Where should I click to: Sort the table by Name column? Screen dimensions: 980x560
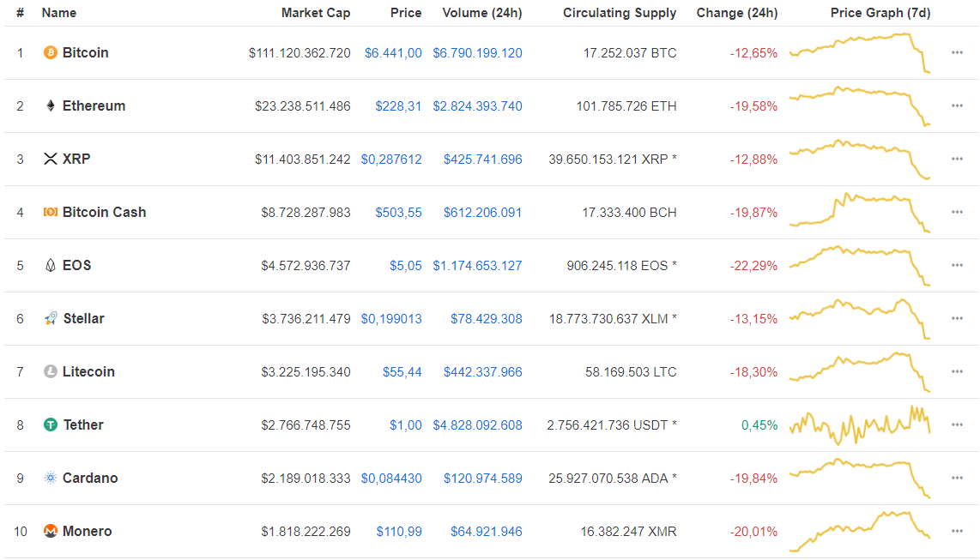pyautogui.click(x=58, y=13)
